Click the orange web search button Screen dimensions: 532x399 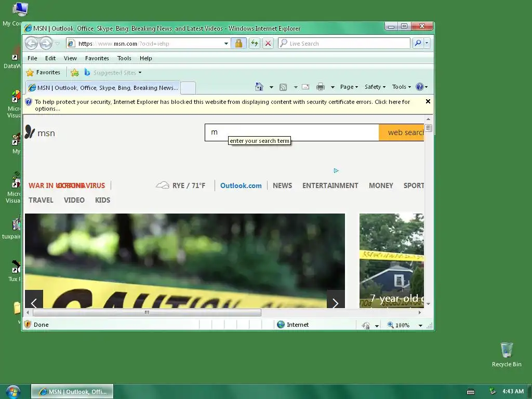click(x=402, y=132)
